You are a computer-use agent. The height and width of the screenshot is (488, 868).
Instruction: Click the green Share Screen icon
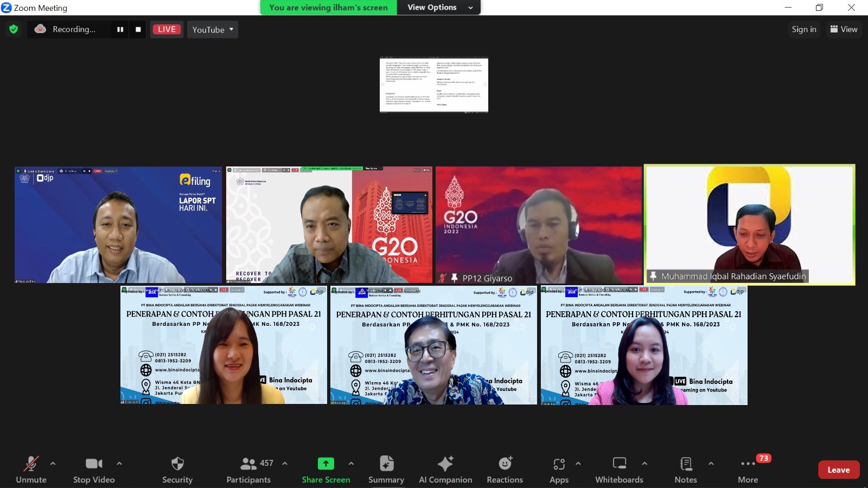[325, 464]
